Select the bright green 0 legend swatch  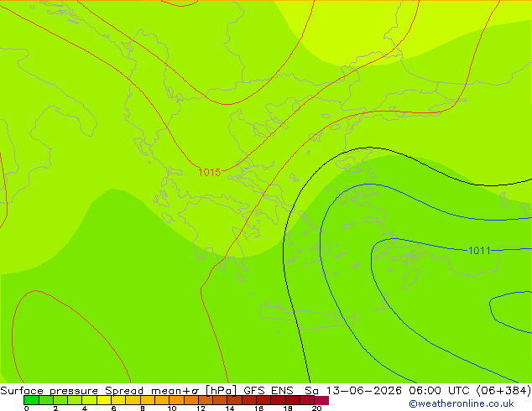point(31,400)
